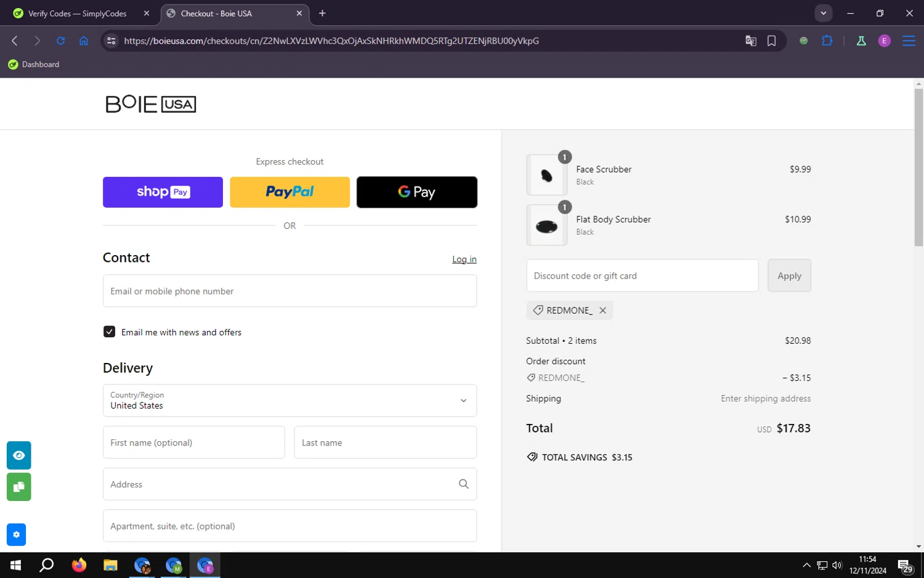The width and height of the screenshot is (924, 578).
Task: Select the Checkout - Boie USA tab
Action: (x=235, y=14)
